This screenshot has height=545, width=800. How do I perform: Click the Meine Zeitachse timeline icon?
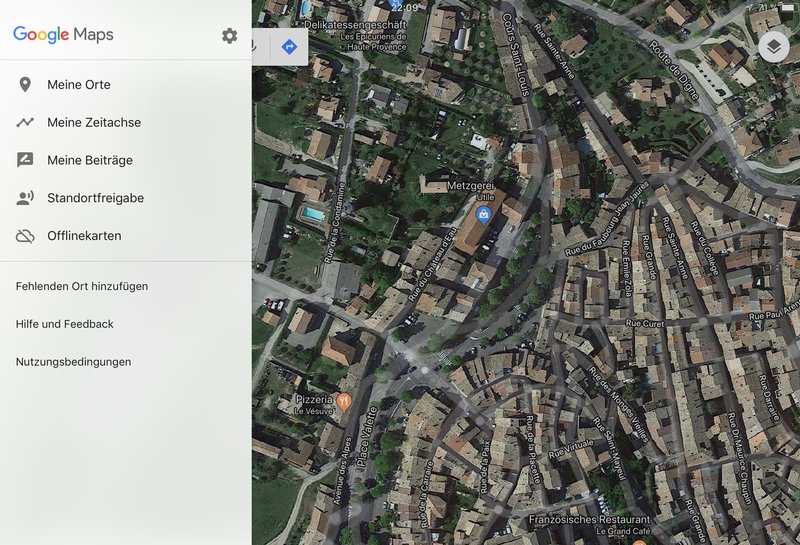click(x=25, y=123)
